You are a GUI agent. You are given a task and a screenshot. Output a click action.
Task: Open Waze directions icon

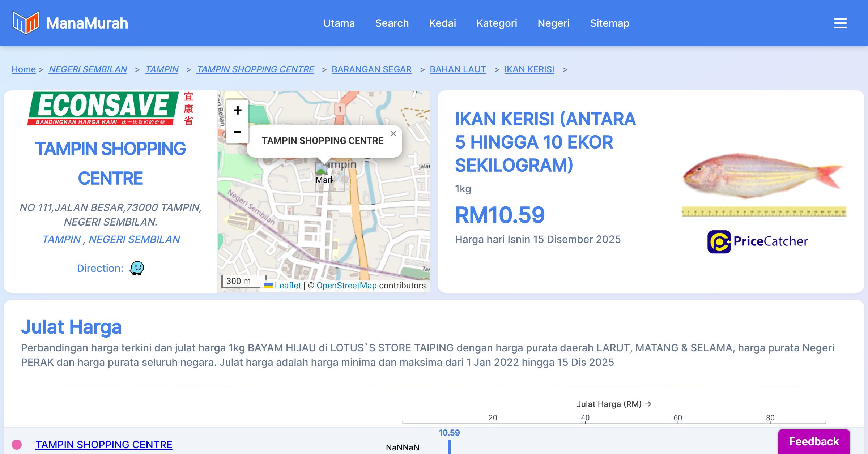tap(137, 268)
